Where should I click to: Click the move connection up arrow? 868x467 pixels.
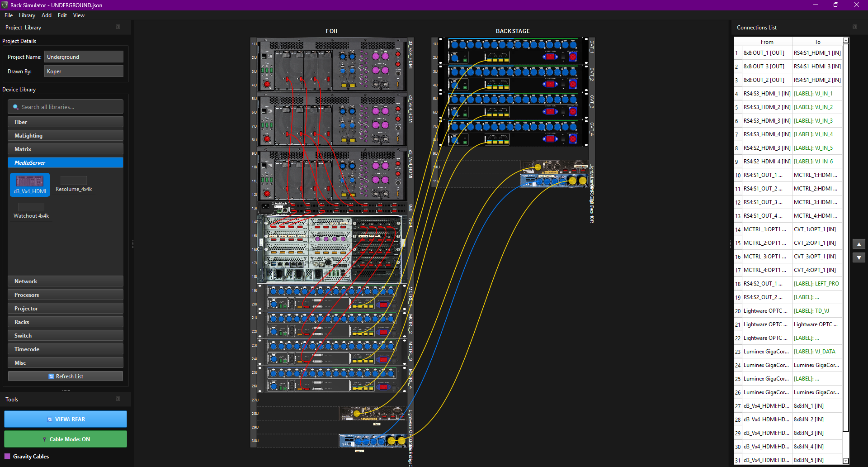859,244
